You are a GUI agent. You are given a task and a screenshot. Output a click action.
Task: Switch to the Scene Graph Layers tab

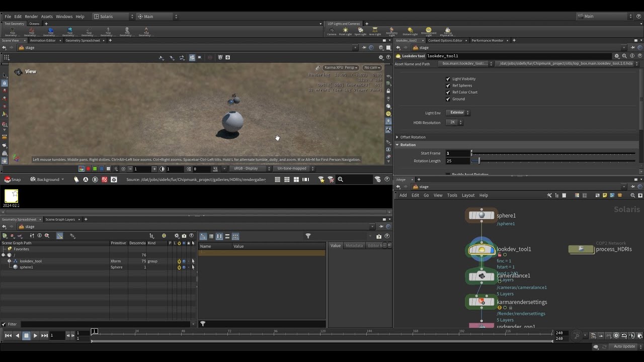point(60,219)
